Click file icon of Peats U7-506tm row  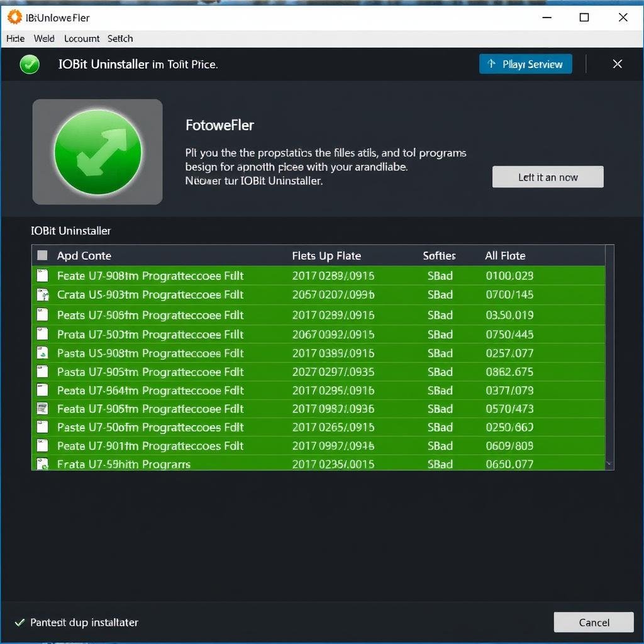(x=42, y=314)
